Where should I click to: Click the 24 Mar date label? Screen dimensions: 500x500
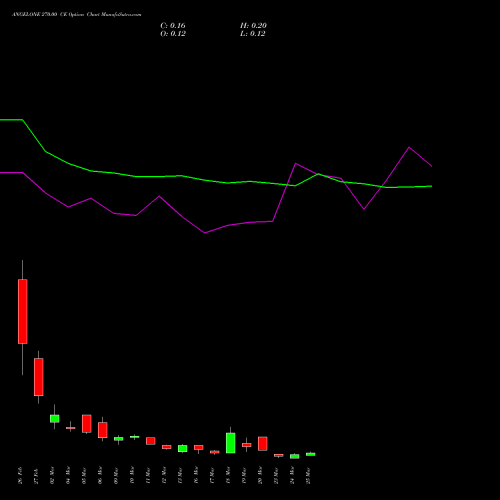point(292,476)
